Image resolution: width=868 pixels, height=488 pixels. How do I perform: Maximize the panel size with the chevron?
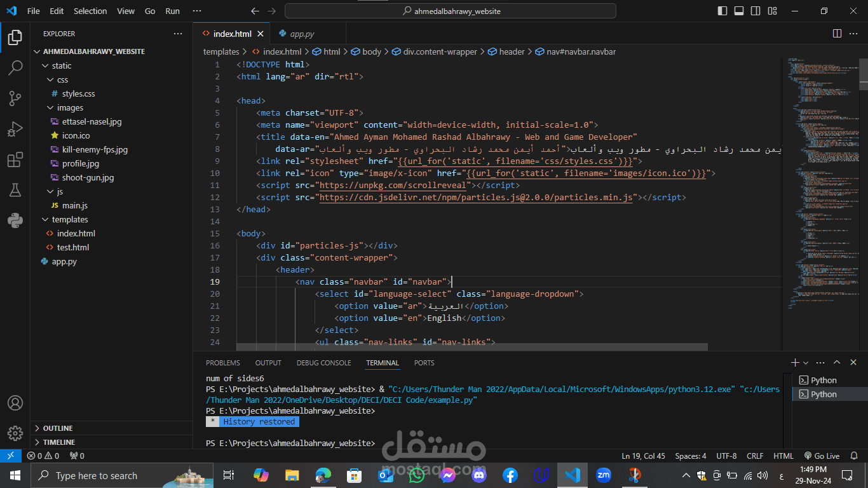click(x=837, y=362)
